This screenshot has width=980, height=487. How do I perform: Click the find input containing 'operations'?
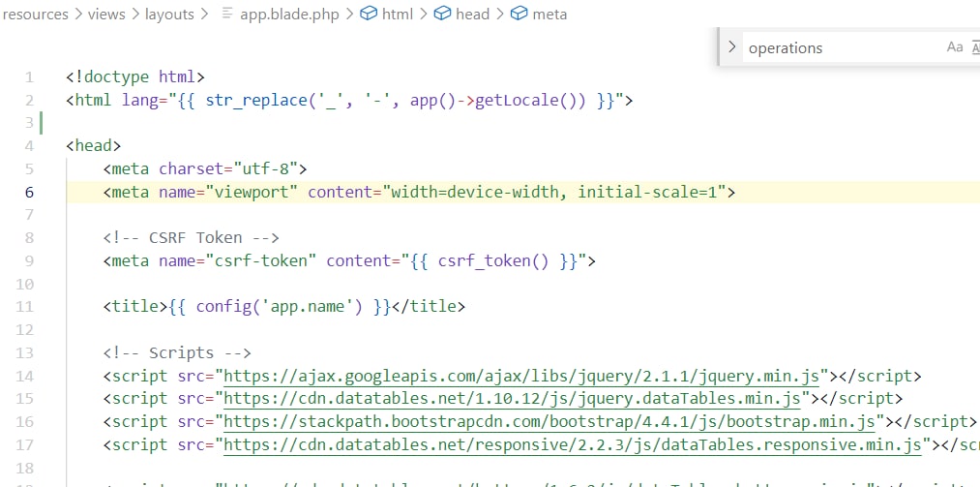(844, 48)
